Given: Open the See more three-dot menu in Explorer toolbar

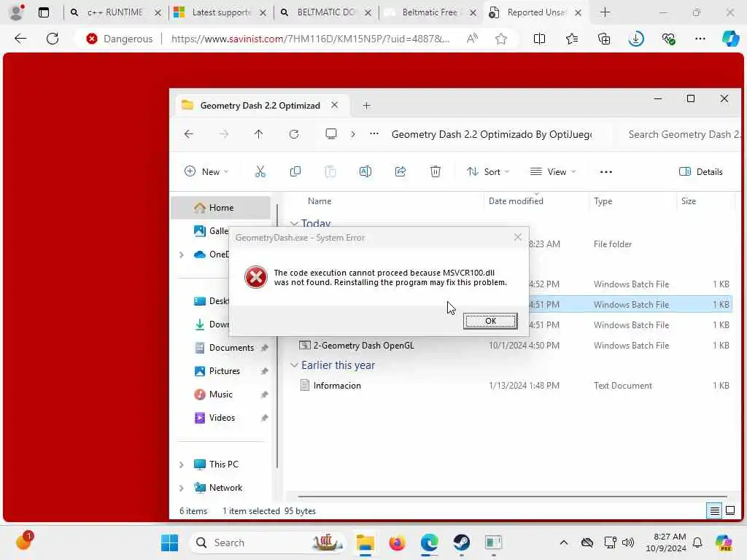Looking at the screenshot, I should [606, 172].
